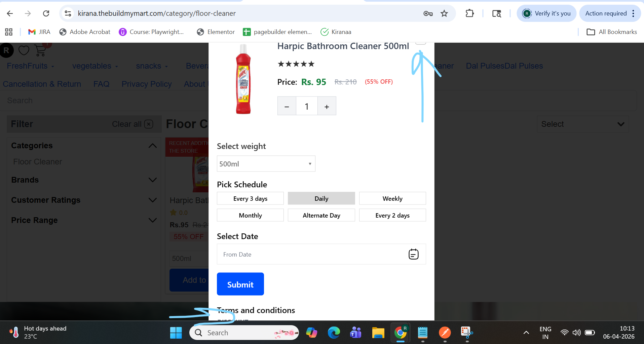Screen dimensions: 644x344
Task: Open the calendar icon in From Date
Action: pos(413,254)
